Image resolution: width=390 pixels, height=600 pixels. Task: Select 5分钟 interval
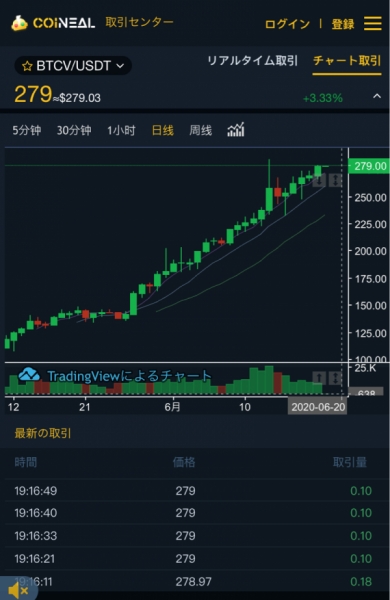27,130
